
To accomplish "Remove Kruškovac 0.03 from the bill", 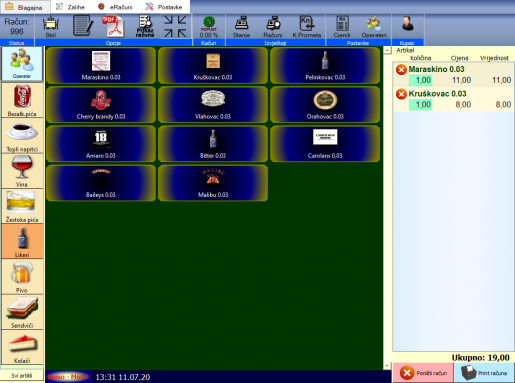I will [401, 94].
